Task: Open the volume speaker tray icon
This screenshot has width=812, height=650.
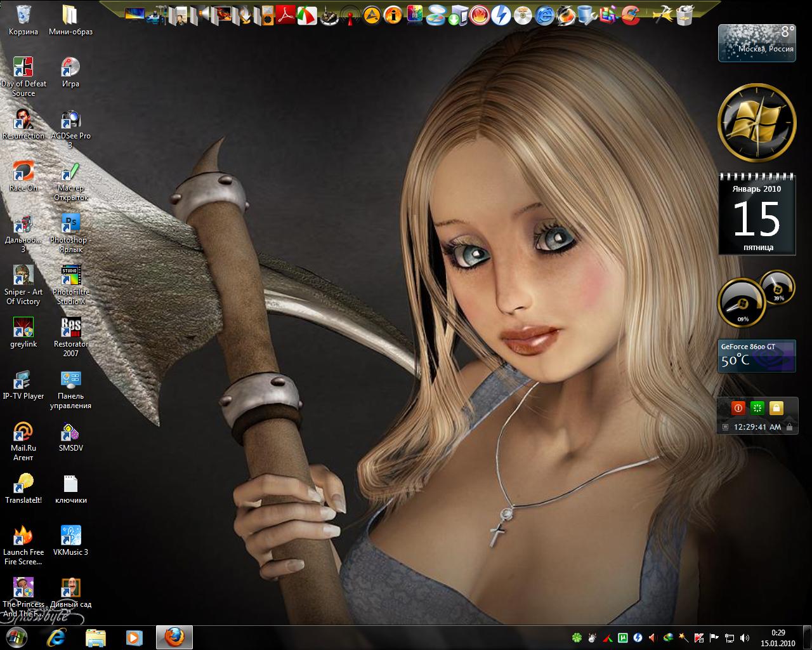Action: 745,638
